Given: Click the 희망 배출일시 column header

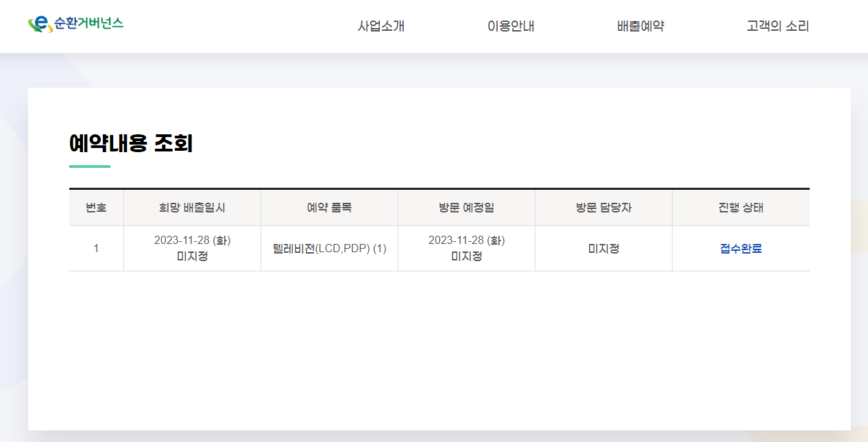Looking at the screenshot, I should coord(192,208).
